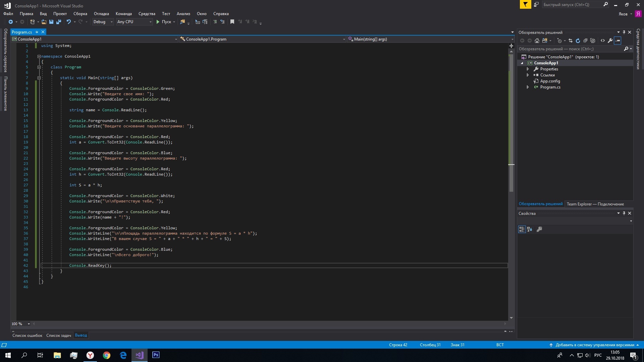The image size is (644, 362).
Task: Click the Undo arrow icon
Action: (68, 22)
